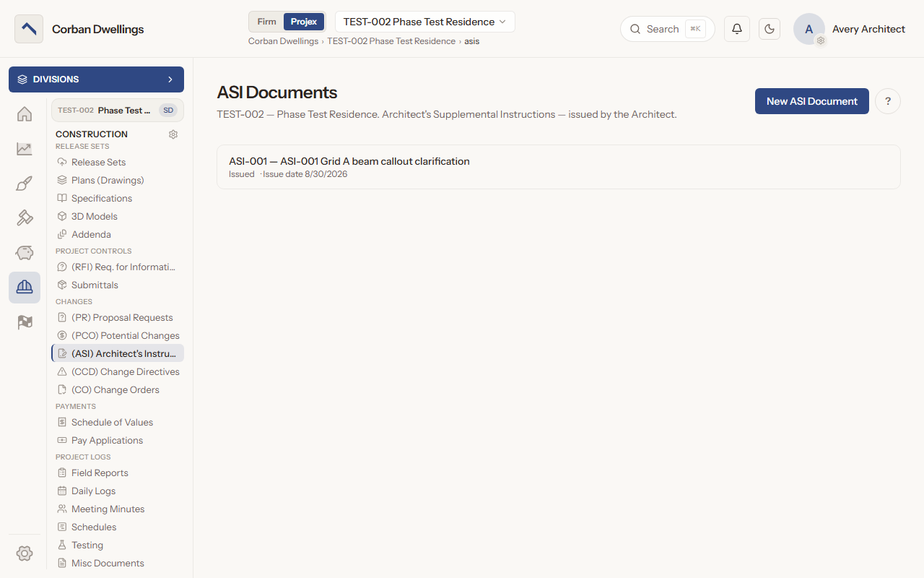Open Pay Applications

pos(118,441)
